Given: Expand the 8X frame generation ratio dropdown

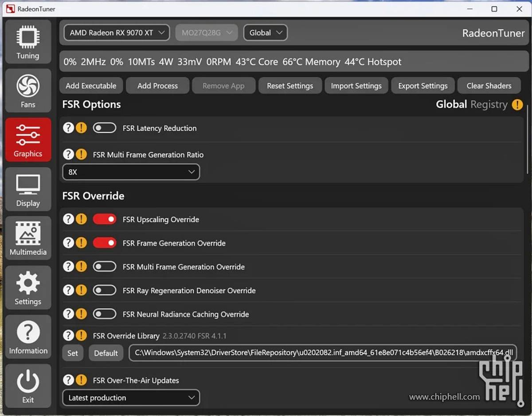Looking at the screenshot, I should (131, 172).
